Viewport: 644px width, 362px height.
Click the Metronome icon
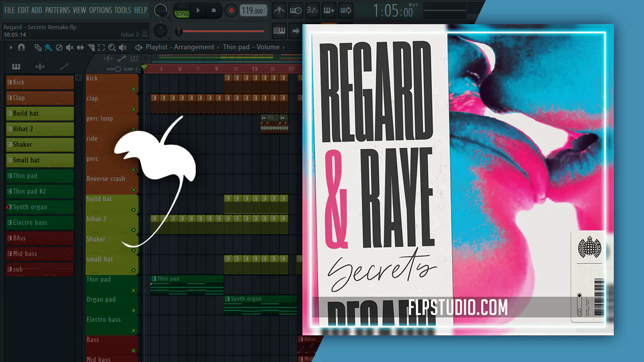[279, 10]
